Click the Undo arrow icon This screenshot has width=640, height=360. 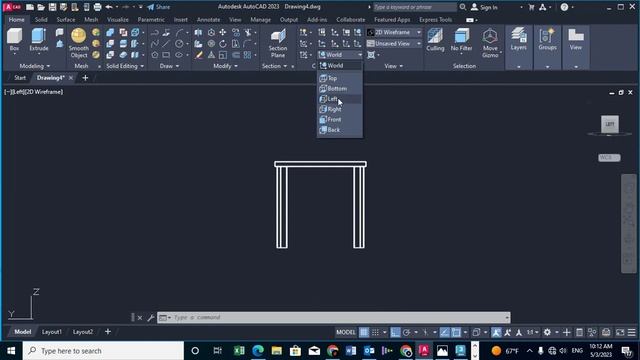coord(109,7)
